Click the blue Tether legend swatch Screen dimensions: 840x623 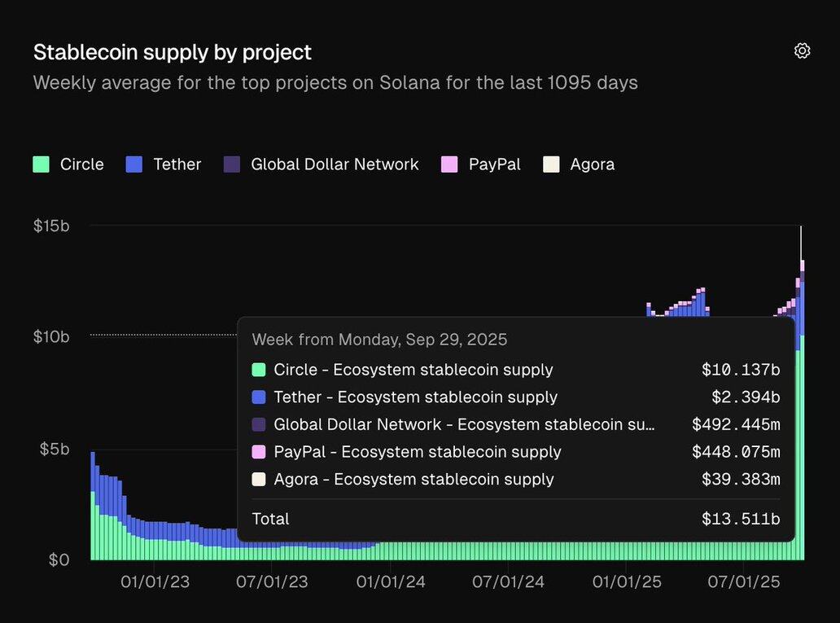pyautogui.click(x=134, y=165)
